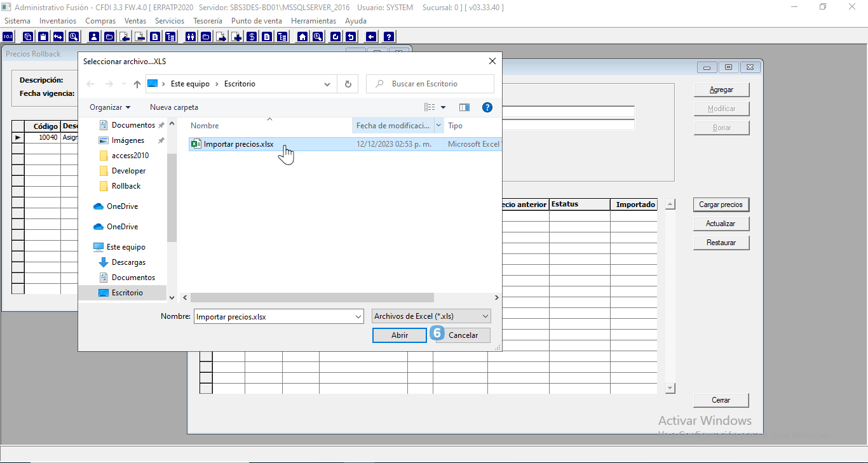This screenshot has height=463, width=868.
Task: Open the Archivos de Excel file type dropdown
Action: [431, 316]
